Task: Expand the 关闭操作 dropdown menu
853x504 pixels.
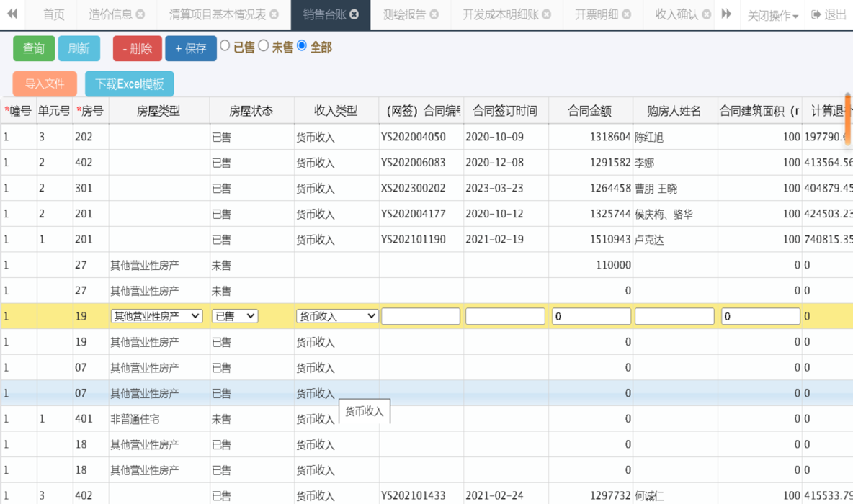Action: [x=772, y=15]
